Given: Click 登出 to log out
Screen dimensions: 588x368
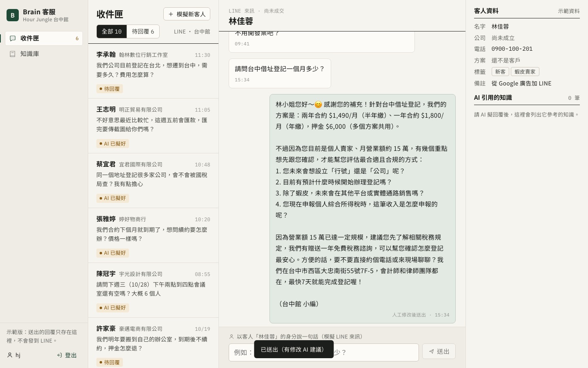Looking at the screenshot, I should coord(67,355).
